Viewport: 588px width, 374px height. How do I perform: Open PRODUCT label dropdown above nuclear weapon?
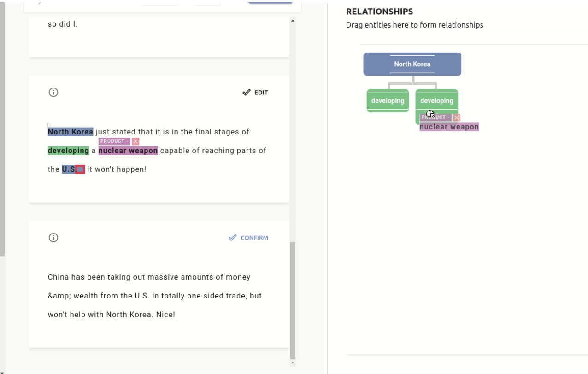coord(114,141)
